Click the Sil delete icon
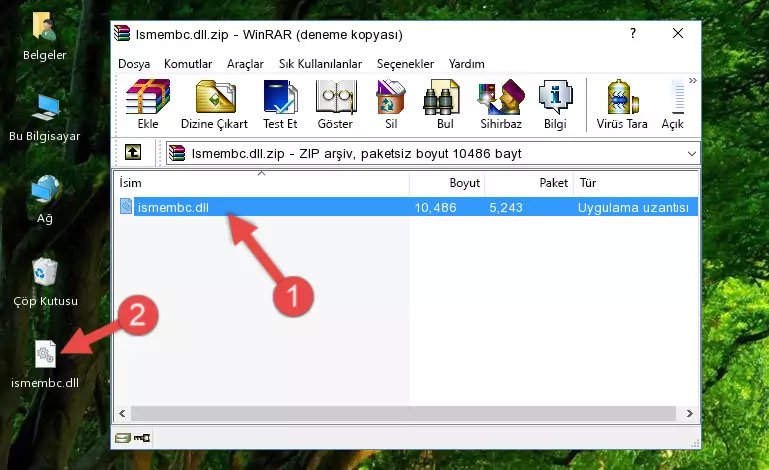 (390, 97)
